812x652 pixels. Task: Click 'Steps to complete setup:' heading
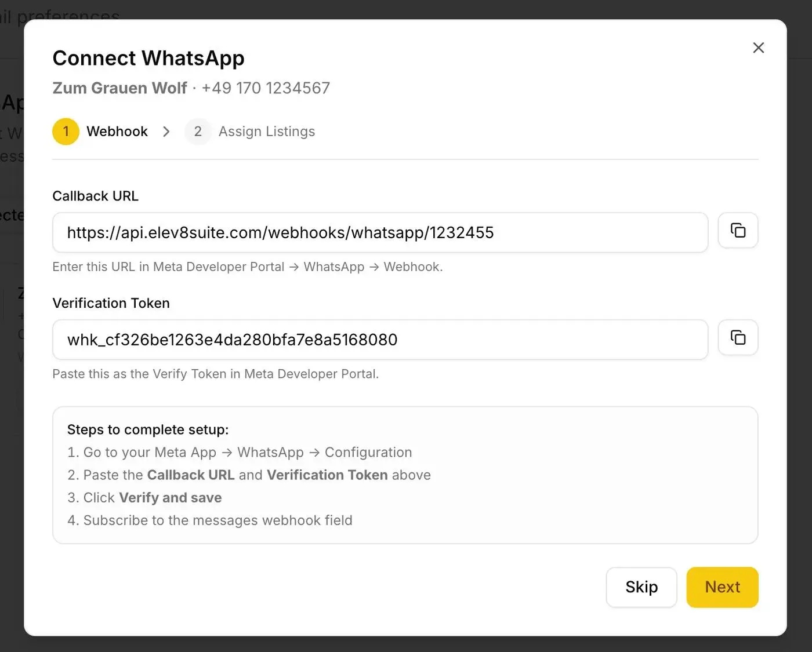coord(148,429)
